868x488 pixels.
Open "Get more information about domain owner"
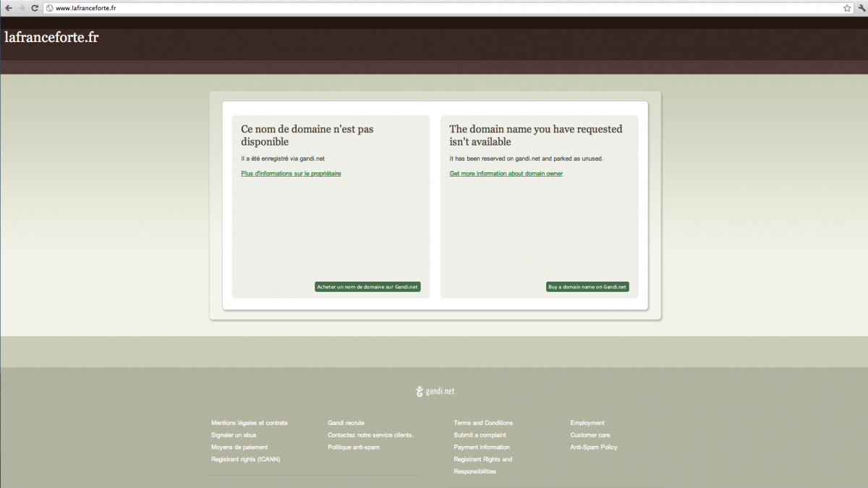tap(506, 174)
